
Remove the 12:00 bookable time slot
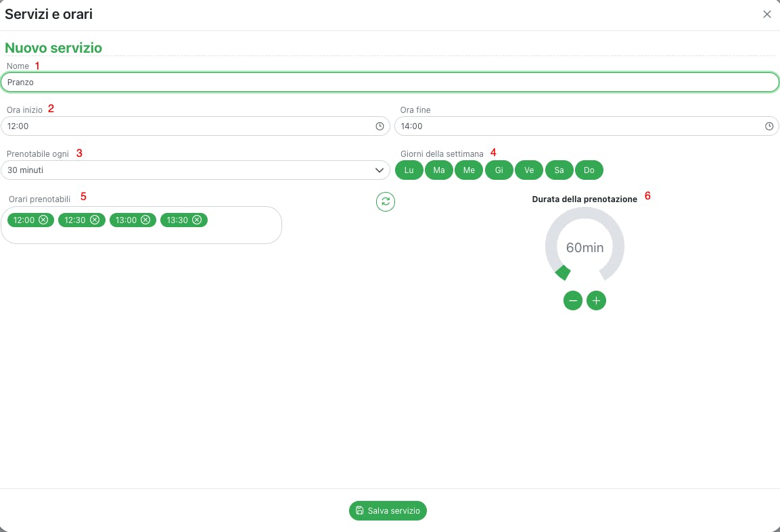coord(43,220)
